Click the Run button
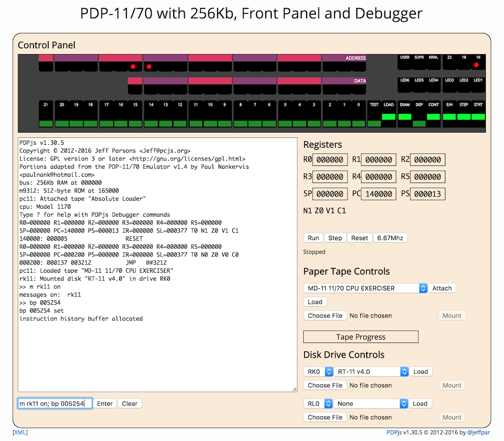Viewport: 504px width, 441px height. point(314,238)
